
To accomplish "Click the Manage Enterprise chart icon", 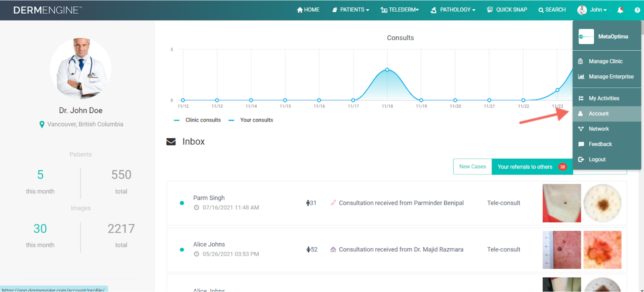I will (581, 77).
